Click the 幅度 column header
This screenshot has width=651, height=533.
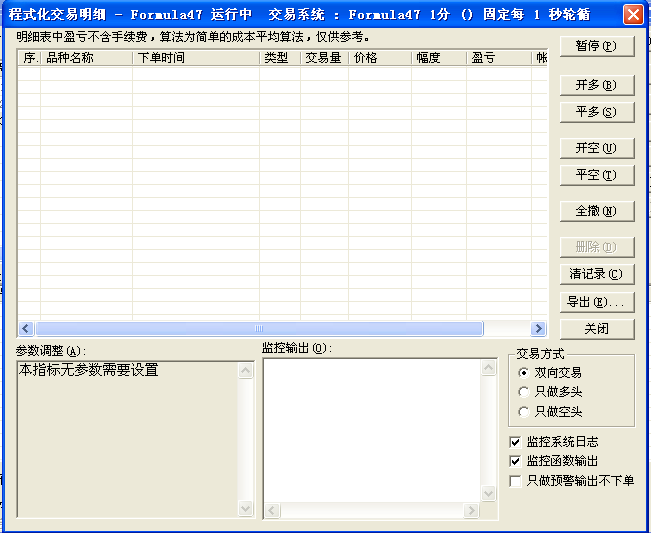439,58
